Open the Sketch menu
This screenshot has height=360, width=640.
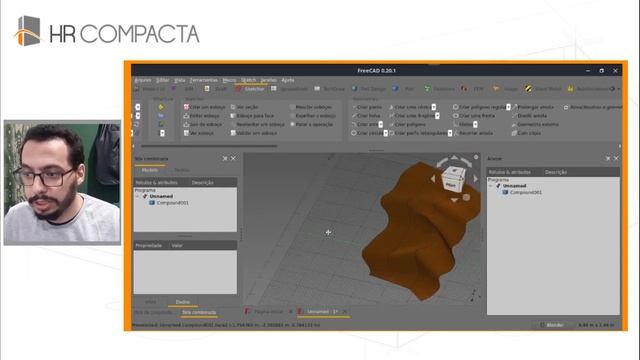coord(248,80)
